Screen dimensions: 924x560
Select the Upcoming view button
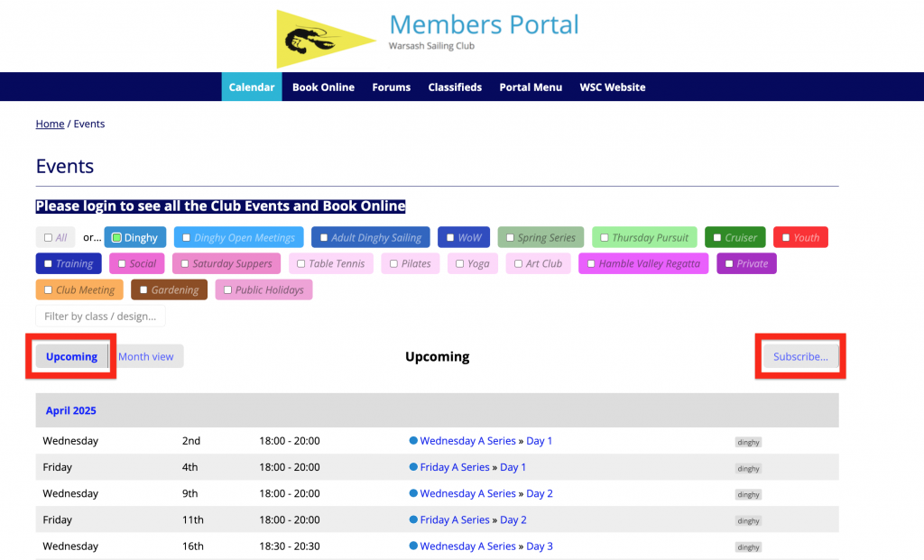coord(71,356)
